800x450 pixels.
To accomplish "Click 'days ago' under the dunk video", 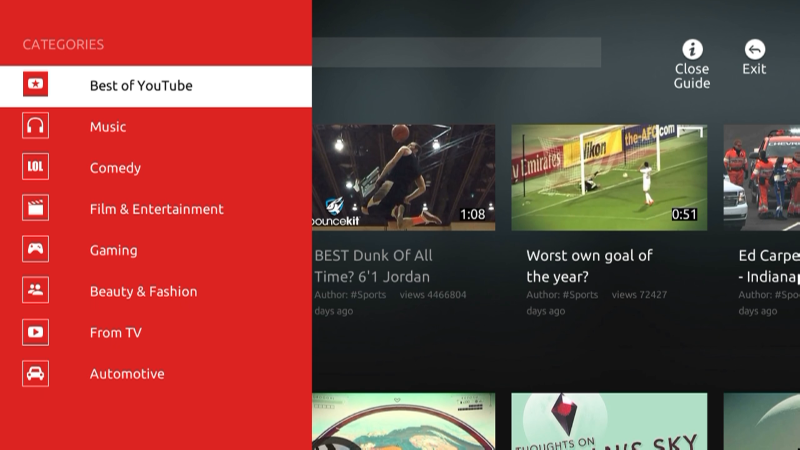I will [x=334, y=311].
